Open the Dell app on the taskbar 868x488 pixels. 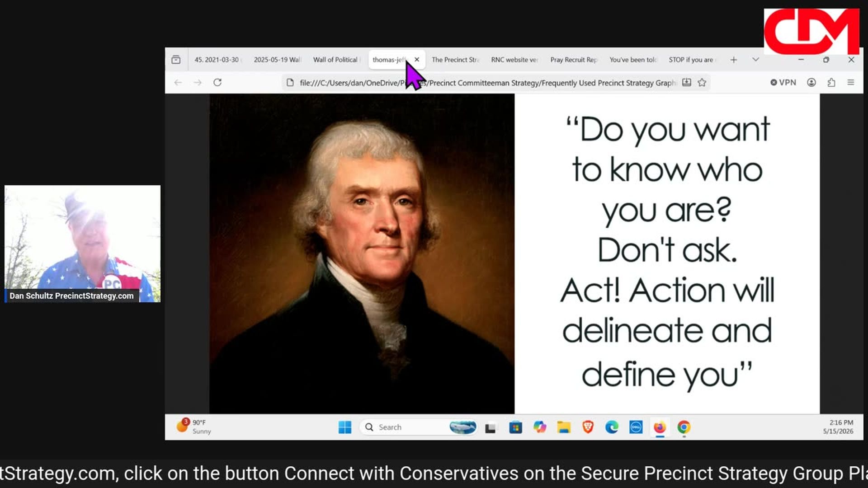click(636, 427)
